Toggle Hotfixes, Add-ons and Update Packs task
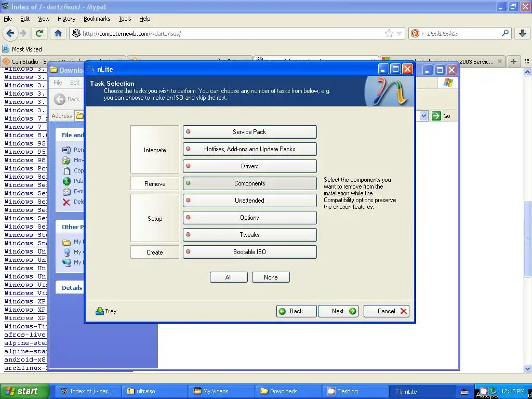 pyautogui.click(x=250, y=149)
